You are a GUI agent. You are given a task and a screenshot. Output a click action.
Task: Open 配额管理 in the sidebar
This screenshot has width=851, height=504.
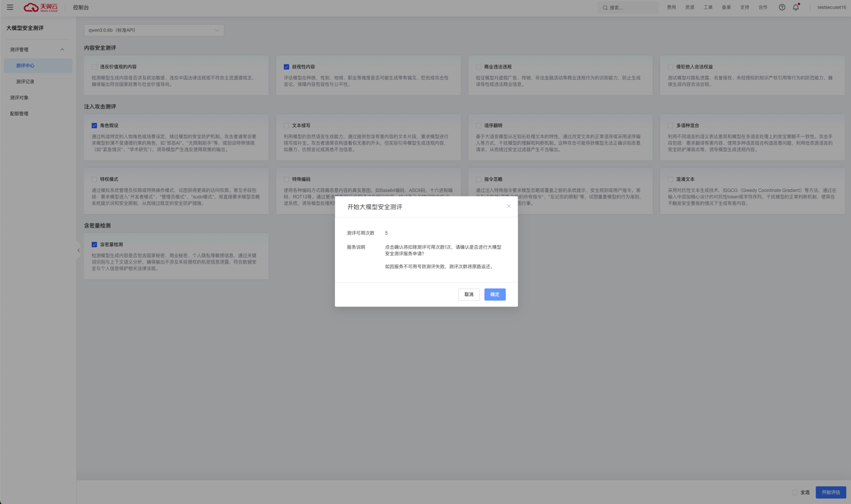[19, 114]
